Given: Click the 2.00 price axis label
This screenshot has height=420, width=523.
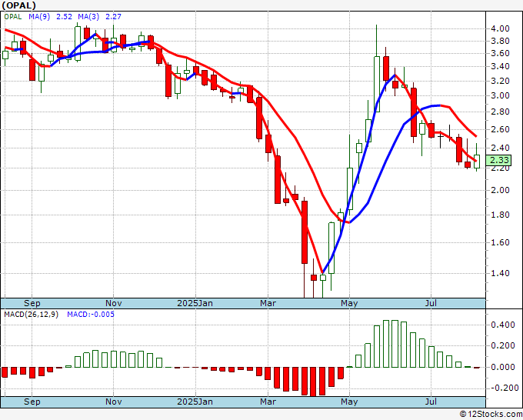Looking at the screenshot, I should pyautogui.click(x=500, y=190).
